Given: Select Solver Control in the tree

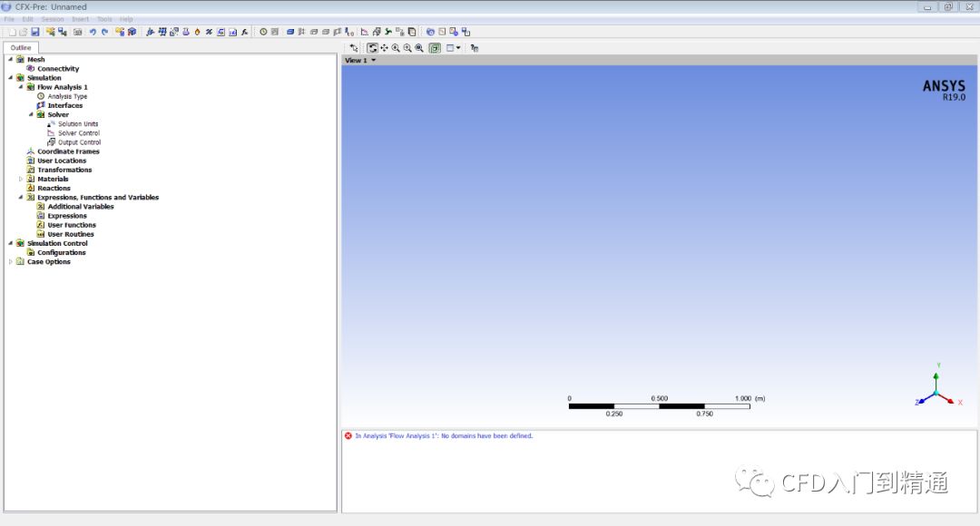Looking at the screenshot, I should [x=79, y=133].
